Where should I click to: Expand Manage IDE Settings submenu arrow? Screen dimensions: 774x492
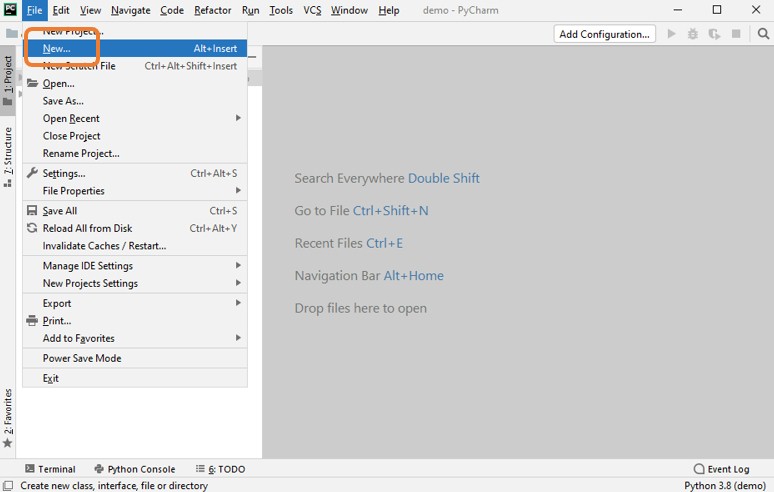tap(238, 265)
